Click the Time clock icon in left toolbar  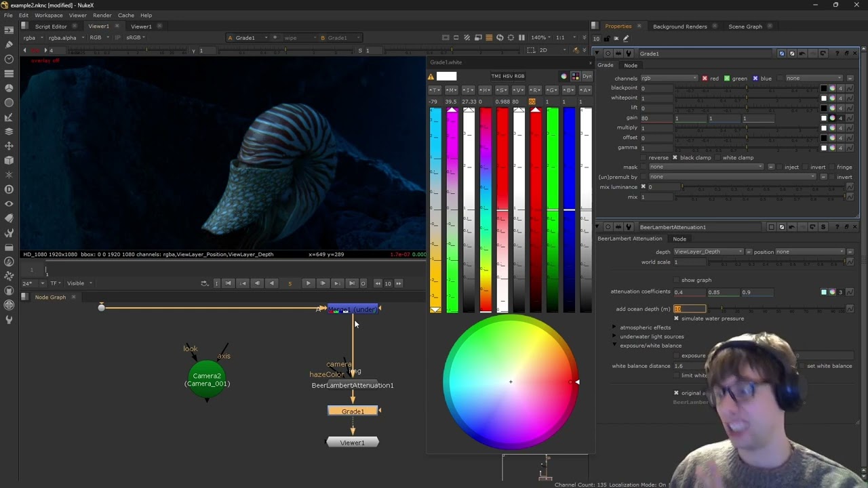click(9, 59)
